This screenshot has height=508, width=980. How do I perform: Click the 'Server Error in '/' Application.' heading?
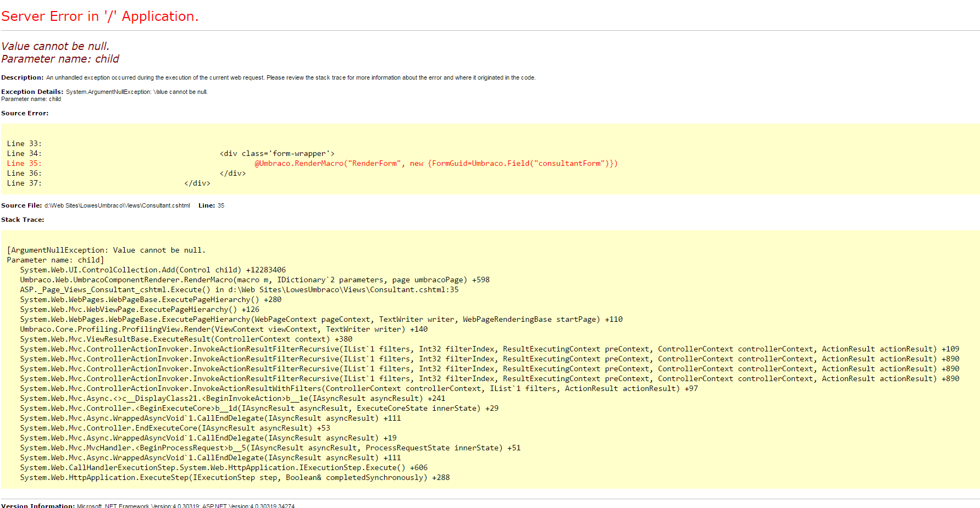(99, 16)
